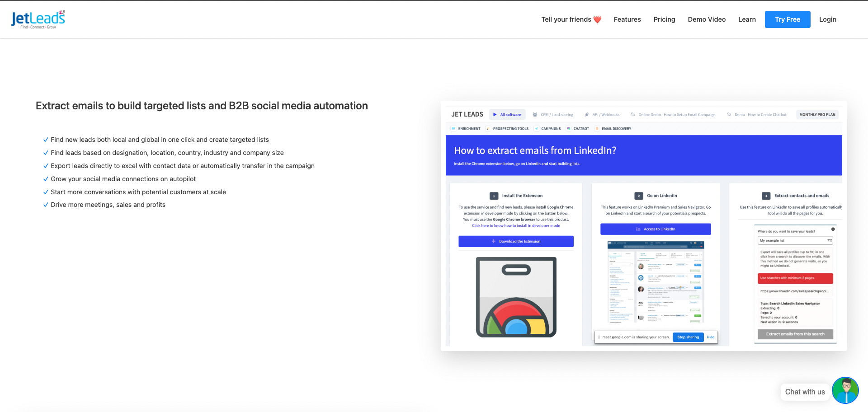This screenshot has height=412, width=868.
Task: Click the Enrichment category icon
Action: coord(453,129)
